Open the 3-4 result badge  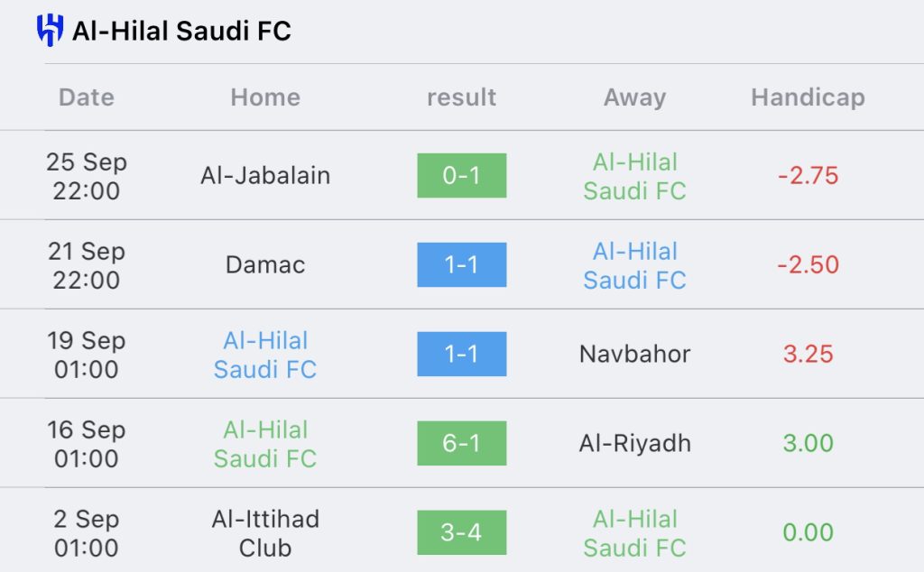461,532
